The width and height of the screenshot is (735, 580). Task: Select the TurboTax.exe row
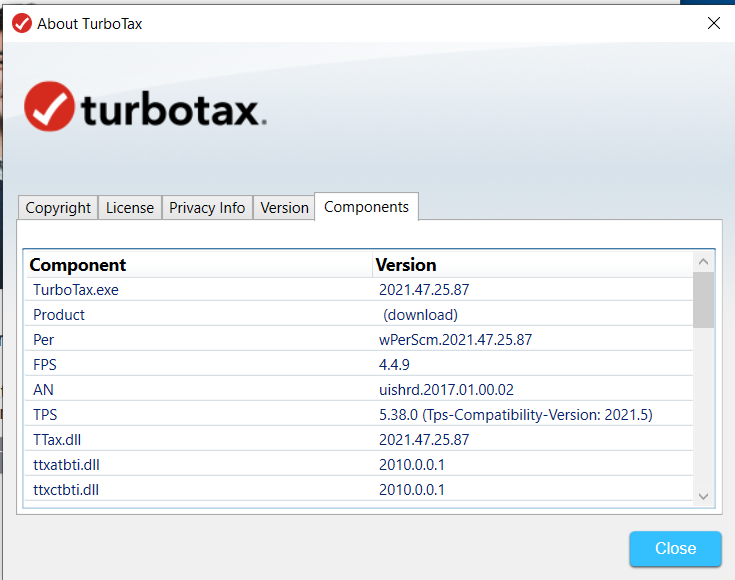coord(359,290)
